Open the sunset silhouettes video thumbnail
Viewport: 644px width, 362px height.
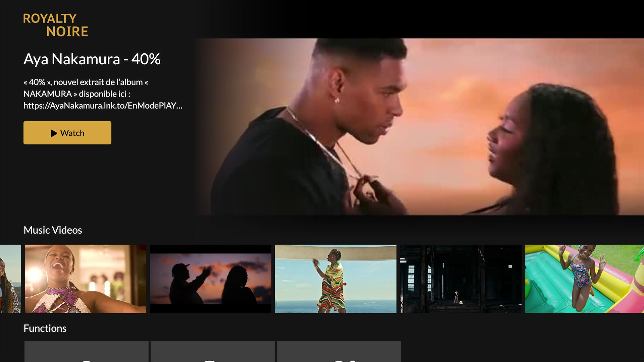(x=211, y=279)
